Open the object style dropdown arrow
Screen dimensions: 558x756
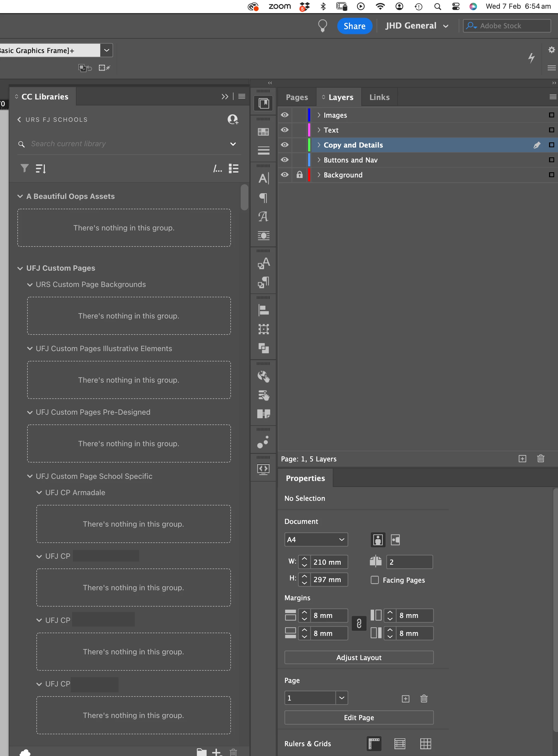coord(106,50)
